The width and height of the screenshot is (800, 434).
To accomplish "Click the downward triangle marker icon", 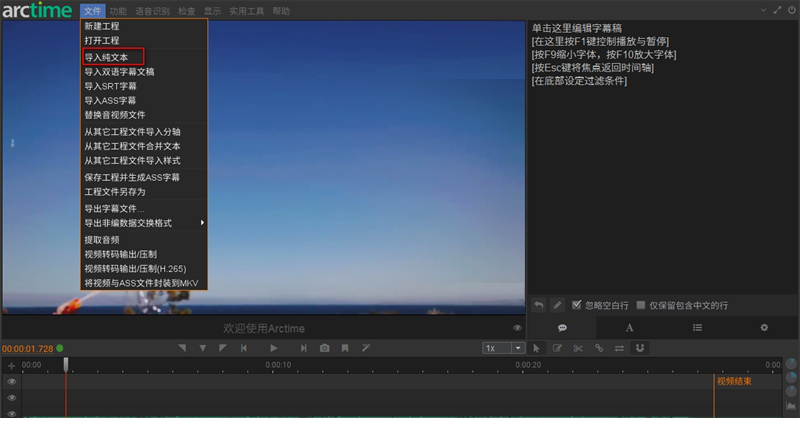I will point(203,348).
